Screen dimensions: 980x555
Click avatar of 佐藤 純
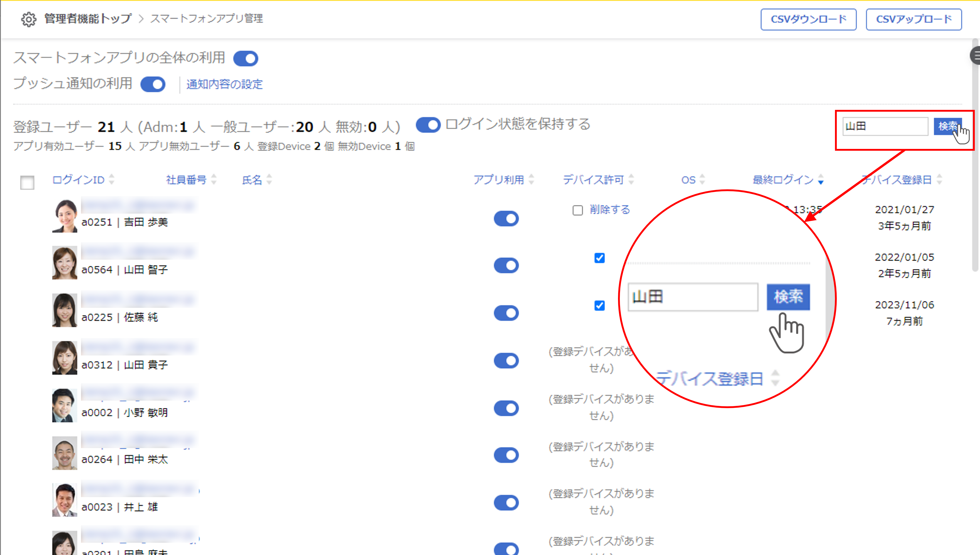(64, 310)
